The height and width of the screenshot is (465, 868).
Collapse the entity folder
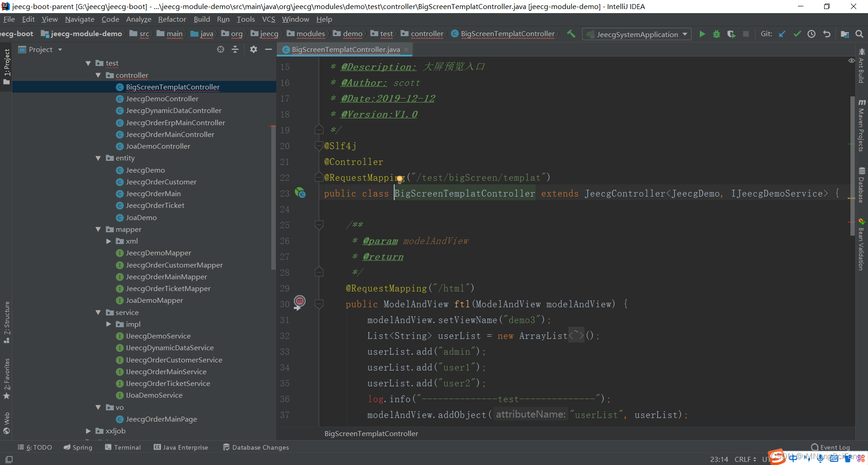click(98, 158)
